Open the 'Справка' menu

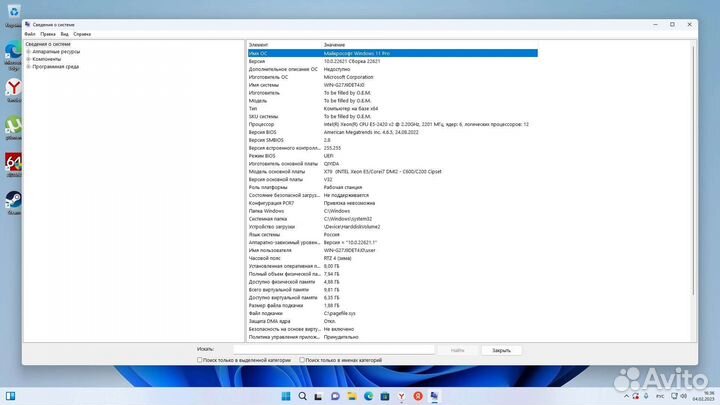(x=82, y=34)
